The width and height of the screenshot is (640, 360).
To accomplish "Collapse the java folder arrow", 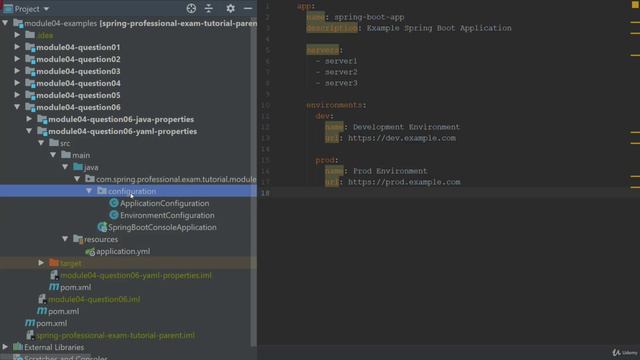I will [65, 167].
